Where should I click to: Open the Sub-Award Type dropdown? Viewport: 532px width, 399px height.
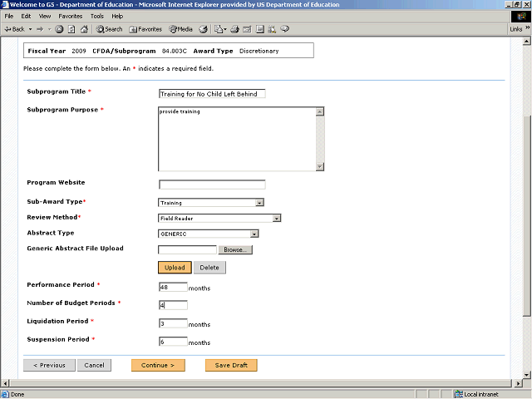click(211, 203)
